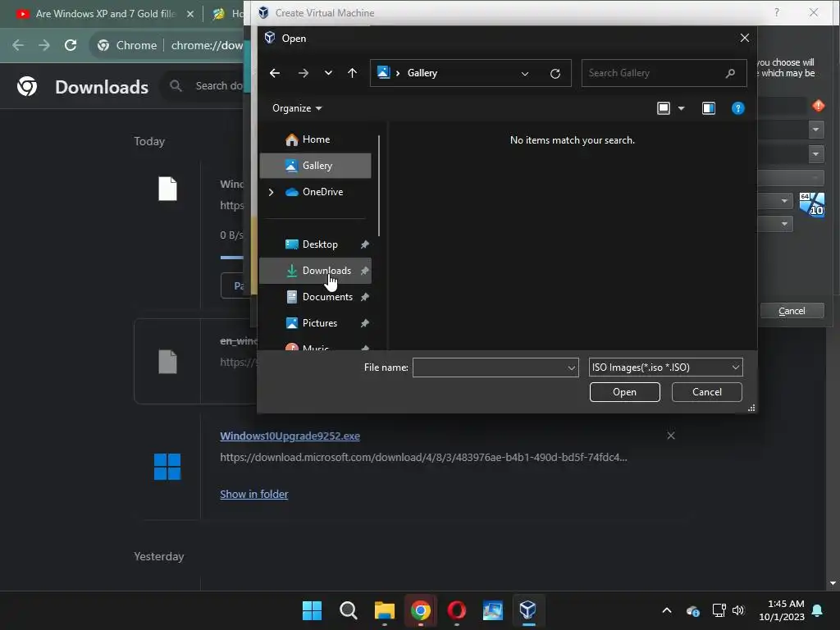Click the search magnifier in Open dialog

(730, 73)
